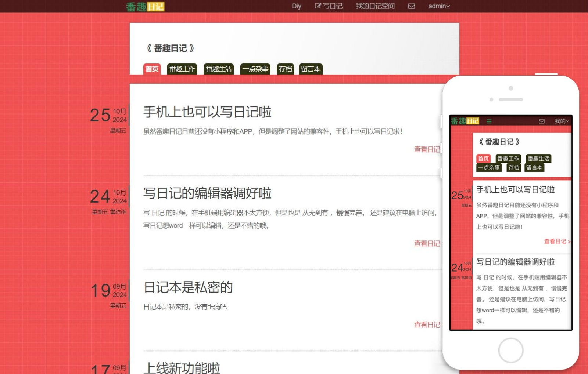Expand the 我的 dropdown in phone mockup

point(562,121)
